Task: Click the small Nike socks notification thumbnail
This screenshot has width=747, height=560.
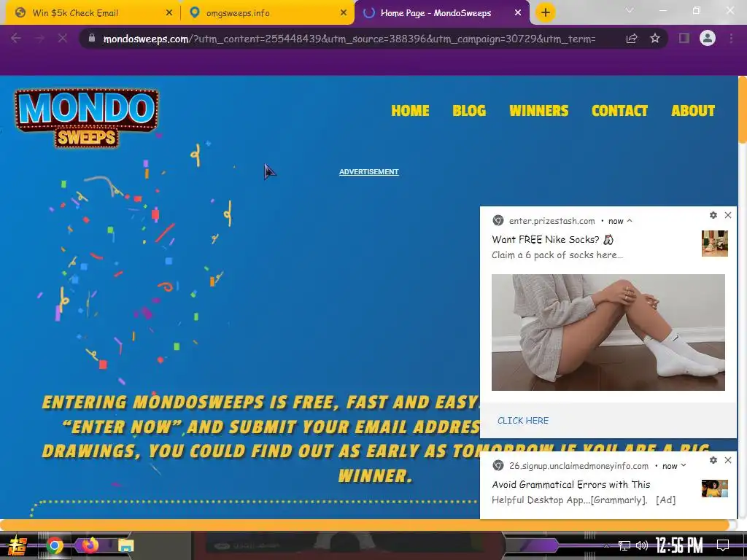Action: [x=715, y=244]
